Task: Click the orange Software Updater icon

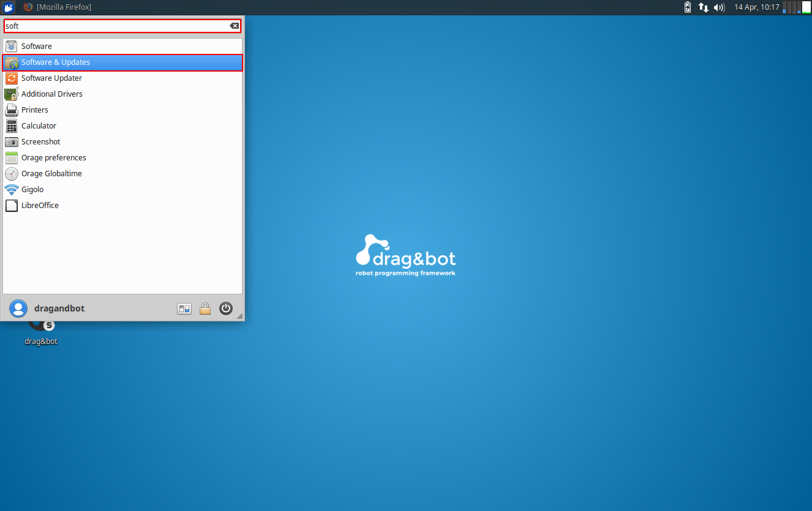Action: click(12, 78)
